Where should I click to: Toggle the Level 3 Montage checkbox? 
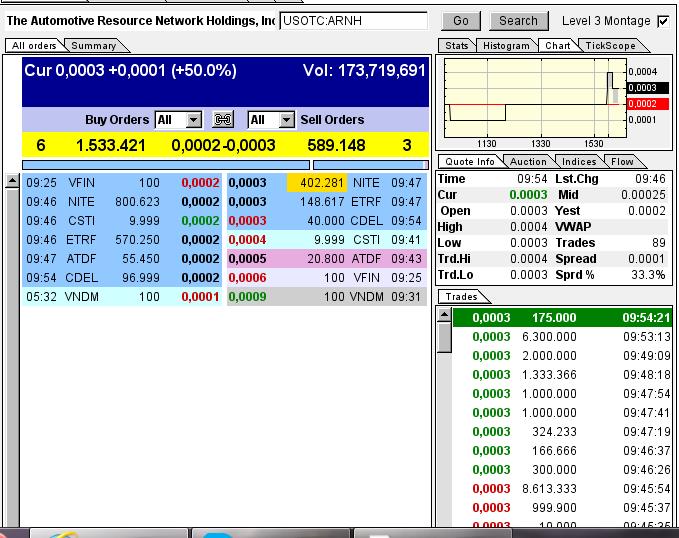(663, 21)
